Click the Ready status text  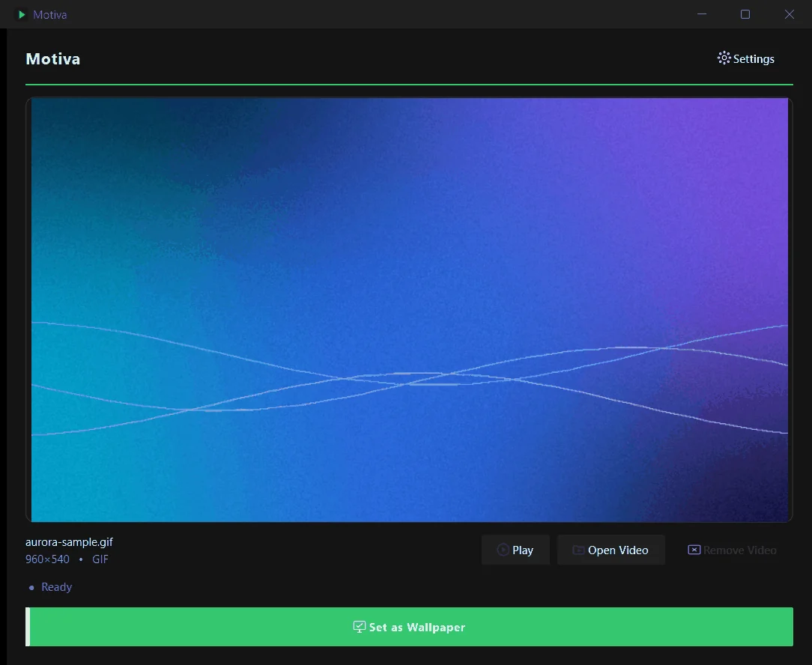[x=56, y=587]
